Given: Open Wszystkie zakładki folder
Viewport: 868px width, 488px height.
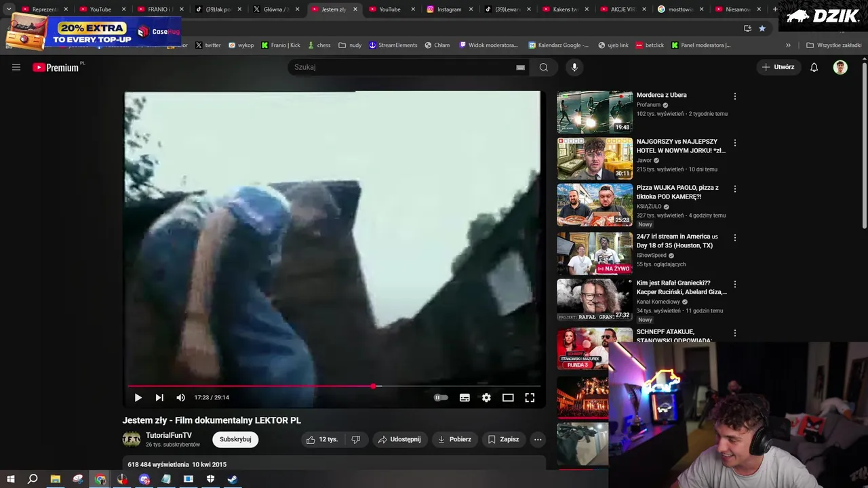Looking at the screenshot, I should [x=834, y=45].
